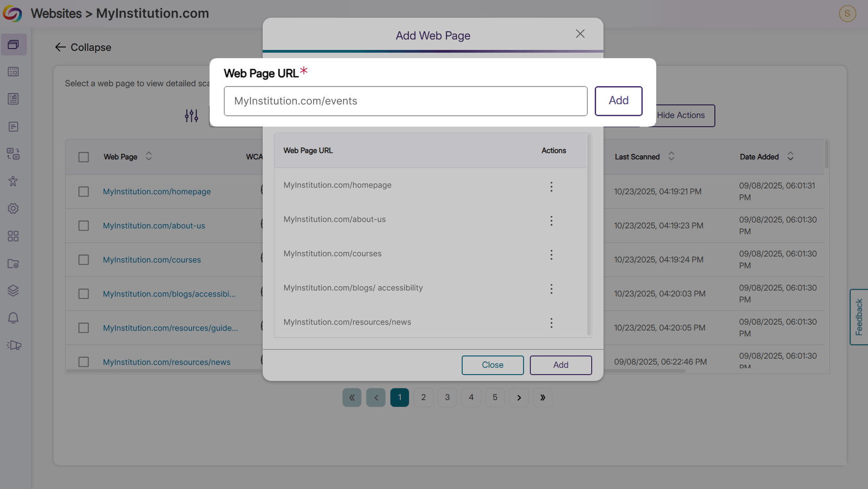Click the apps grid icon in sidebar
This screenshot has width=868, height=489.
[x=14, y=236]
